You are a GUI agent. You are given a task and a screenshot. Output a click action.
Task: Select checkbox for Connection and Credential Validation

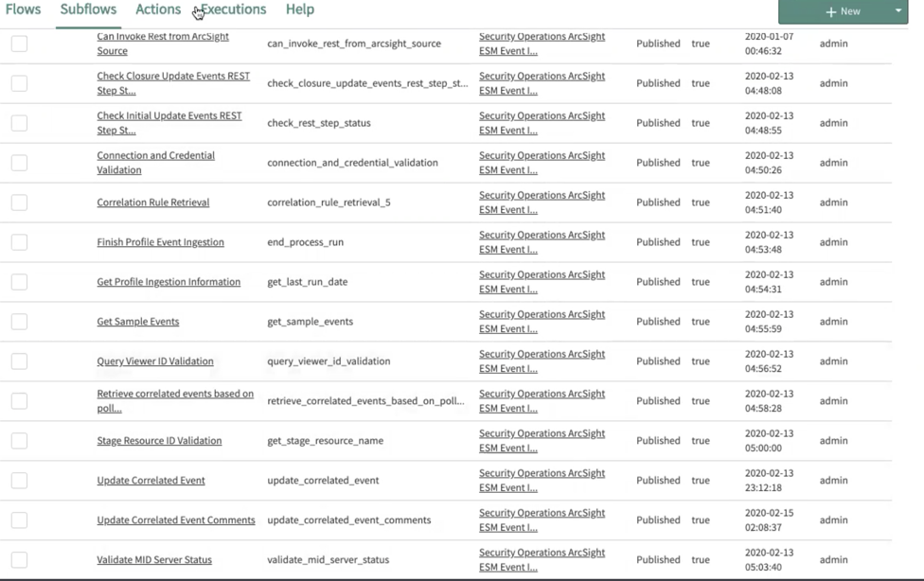[20, 163]
